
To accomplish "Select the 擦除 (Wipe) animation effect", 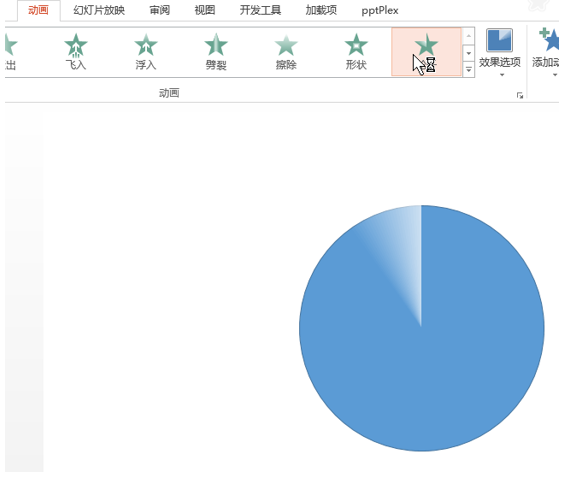I will [x=286, y=51].
